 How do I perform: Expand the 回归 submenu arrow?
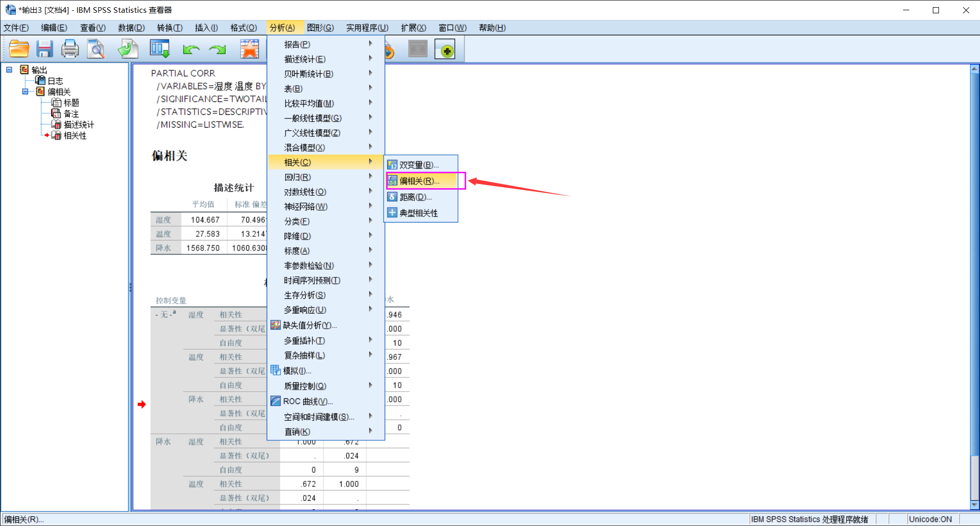[370, 177]
